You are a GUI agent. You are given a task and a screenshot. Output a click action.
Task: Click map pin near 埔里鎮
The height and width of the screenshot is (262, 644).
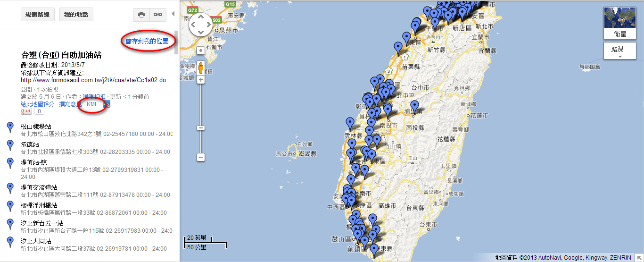tap(414, 107)
